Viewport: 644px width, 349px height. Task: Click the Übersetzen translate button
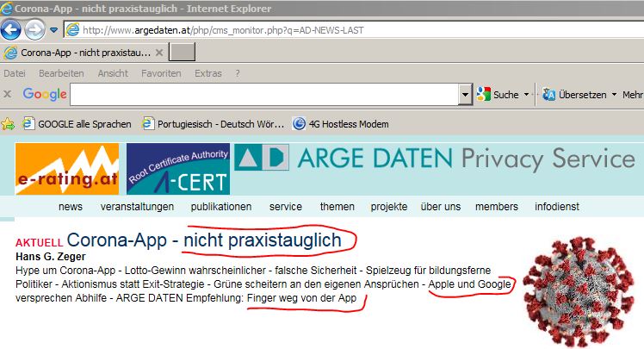pyautogui.click(x=574, y=95)
